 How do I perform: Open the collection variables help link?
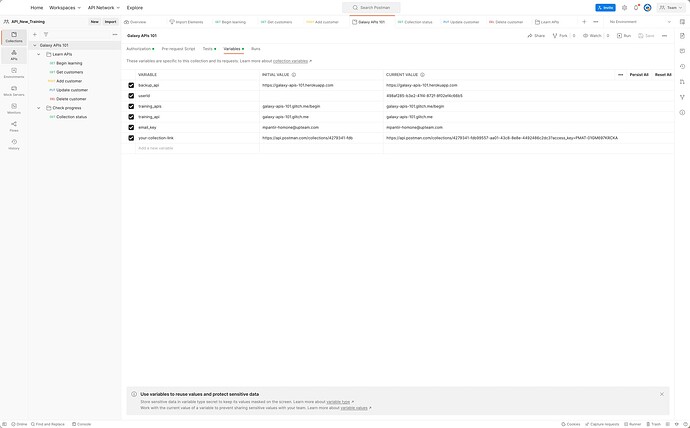point(290,61)
